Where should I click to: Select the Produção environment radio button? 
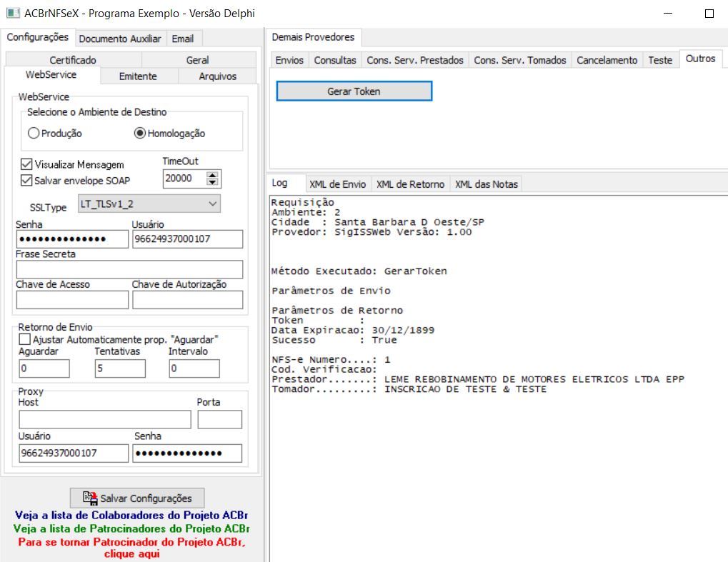[34, 134]
